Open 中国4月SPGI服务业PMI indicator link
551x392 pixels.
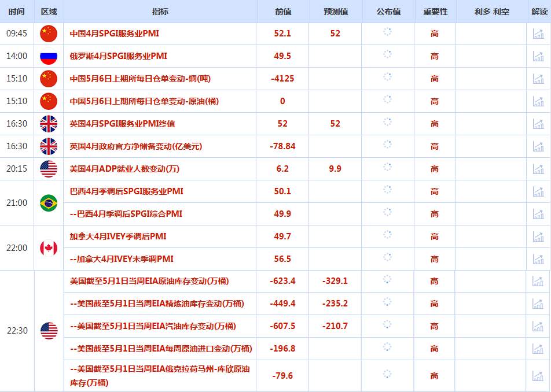coord(114,34)
